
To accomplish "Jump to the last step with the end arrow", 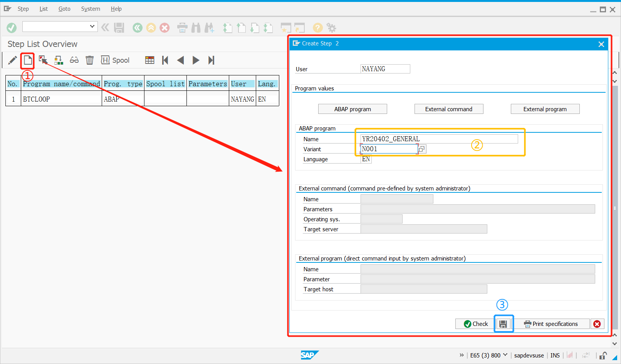I will [211, 60].
